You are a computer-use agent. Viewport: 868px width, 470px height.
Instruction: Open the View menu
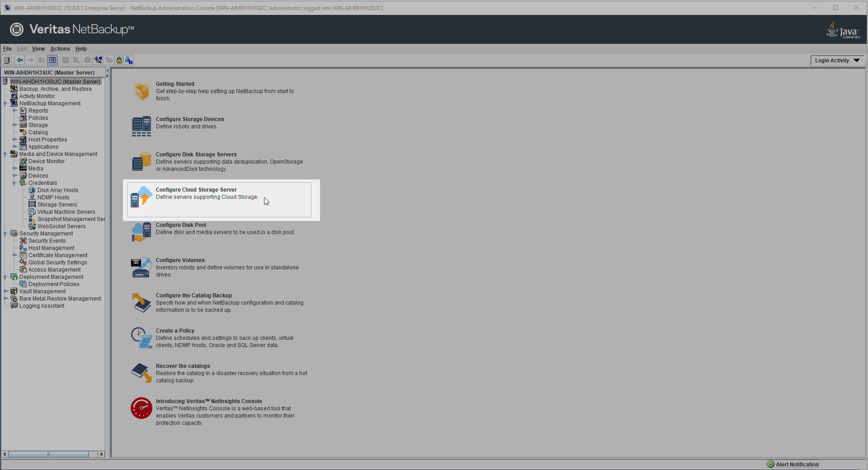pos(38,49)
